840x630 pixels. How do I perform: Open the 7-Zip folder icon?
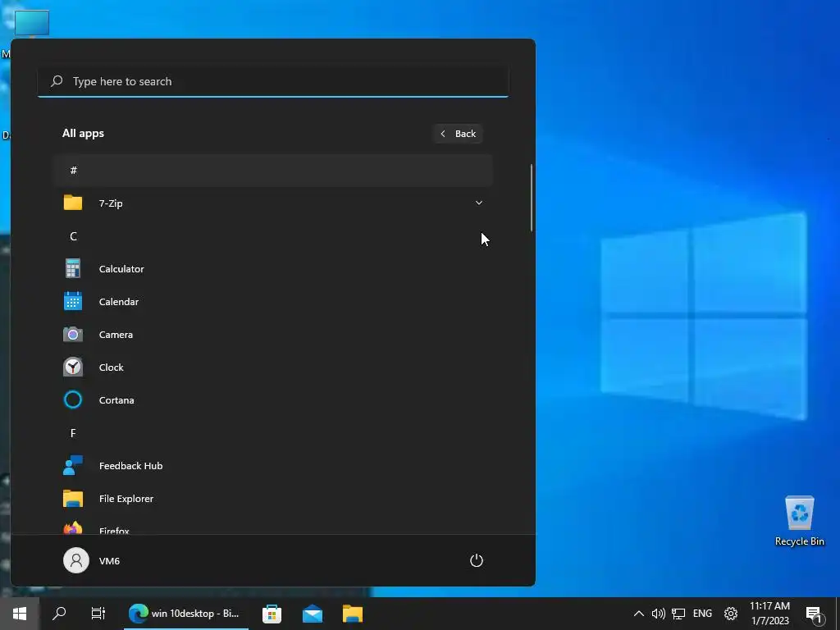coord(73,203)
